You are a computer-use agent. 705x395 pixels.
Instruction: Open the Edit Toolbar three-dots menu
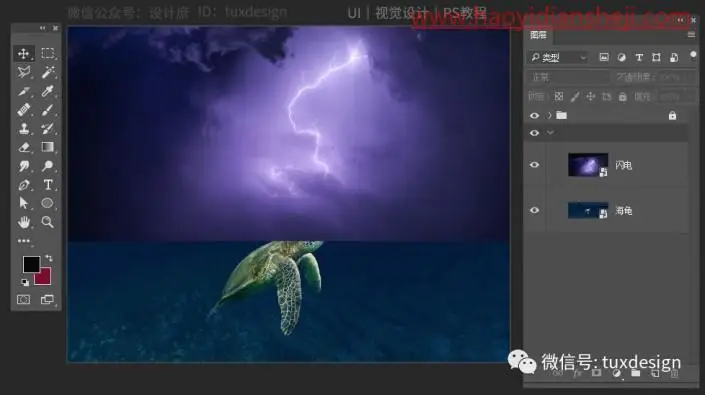point(23,241)
